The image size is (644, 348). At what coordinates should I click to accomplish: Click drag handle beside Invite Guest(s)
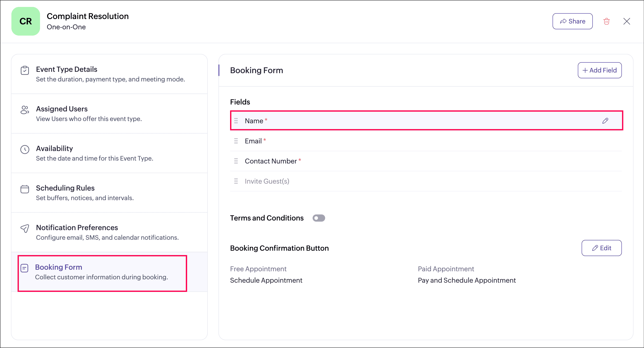[x=236, y=181]
